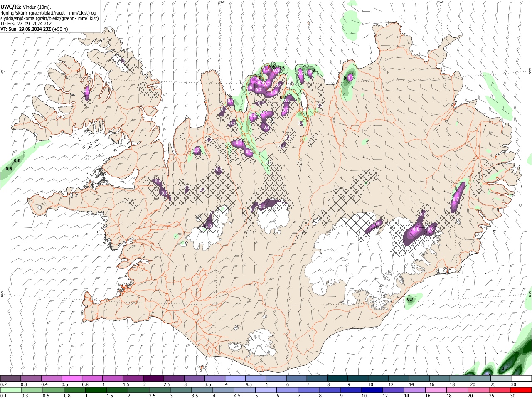Select the bright red rain swatch above 30

click(x=521, y=390)
